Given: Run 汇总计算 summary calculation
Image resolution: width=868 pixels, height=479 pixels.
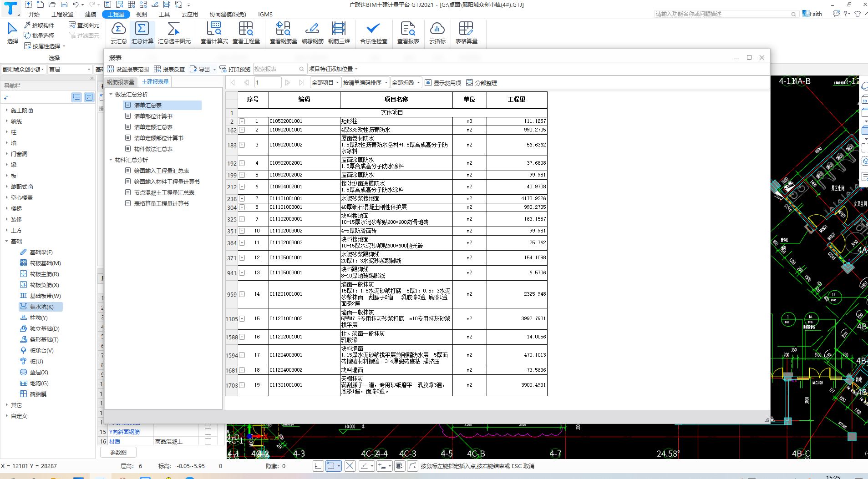Looking at the screenshot, I should (x=142, y=33).
